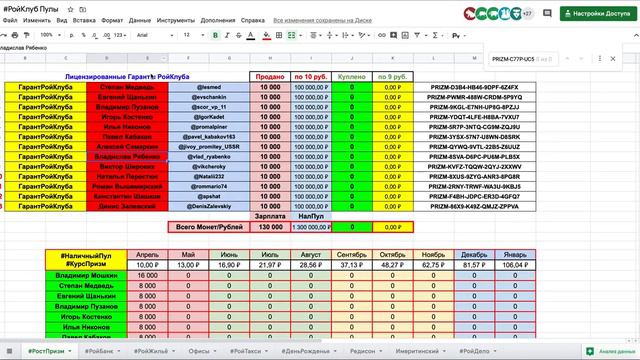This screenshot has width=640, height=360.
Task: Open horizontal align dropdown
Action: click(x=316, y=36)
